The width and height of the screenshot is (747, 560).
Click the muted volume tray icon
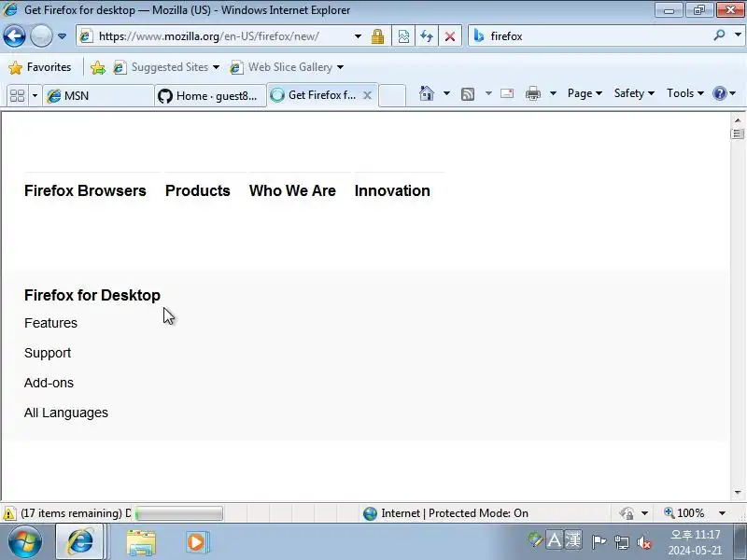tap(644, 542)
